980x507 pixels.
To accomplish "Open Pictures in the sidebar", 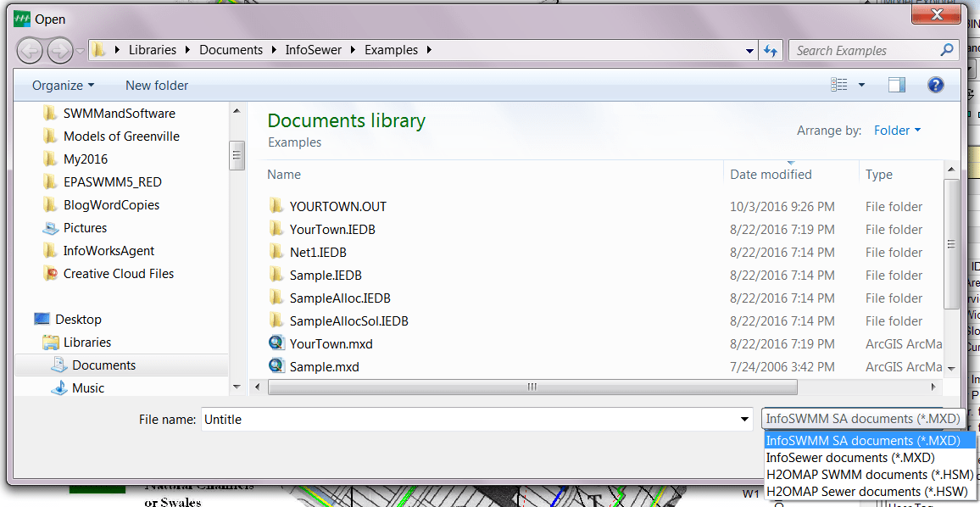I will (x=85, y=227).
